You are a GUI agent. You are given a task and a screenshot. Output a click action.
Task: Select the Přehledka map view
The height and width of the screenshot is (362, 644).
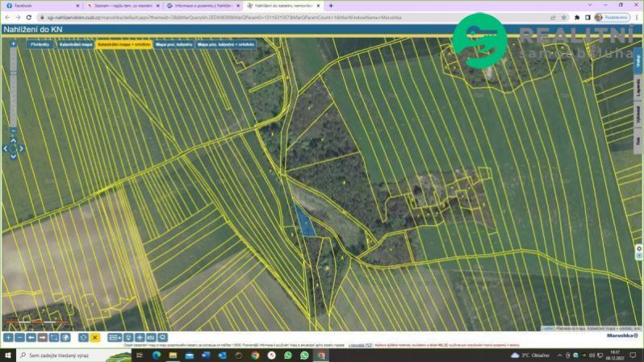click(40, 45)
